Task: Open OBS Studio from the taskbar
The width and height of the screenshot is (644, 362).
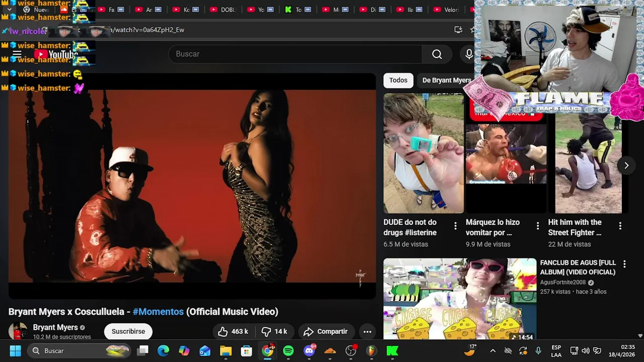Action: click(x=351, y=350)
